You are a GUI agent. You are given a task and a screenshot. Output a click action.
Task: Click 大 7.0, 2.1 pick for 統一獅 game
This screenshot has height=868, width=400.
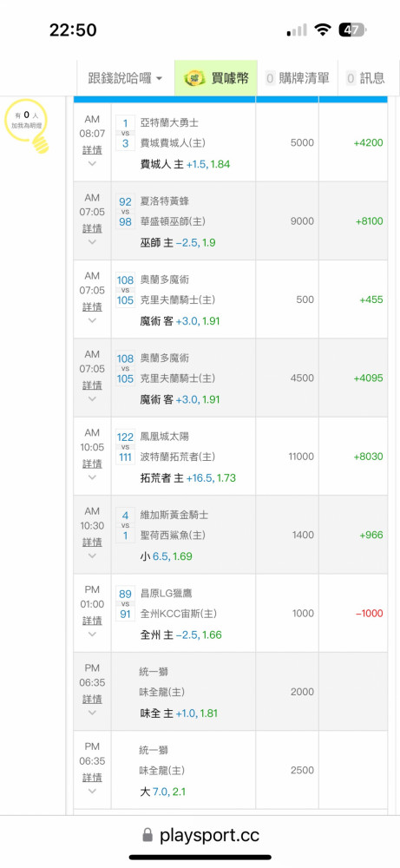point(162,792)
